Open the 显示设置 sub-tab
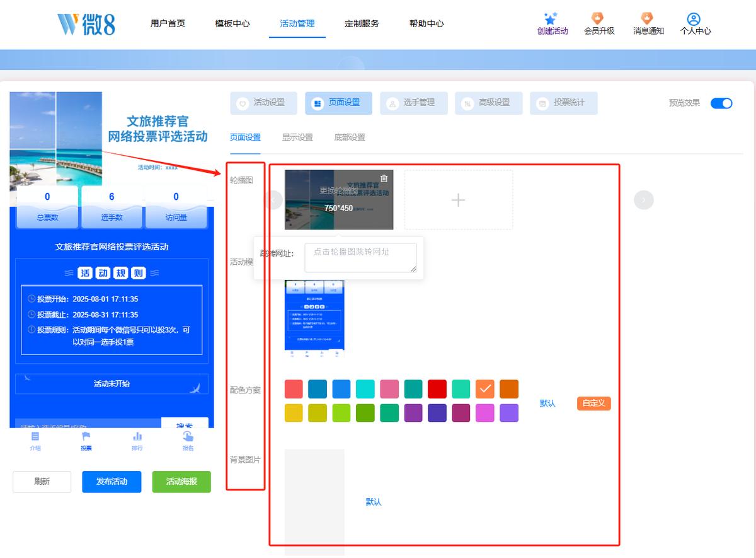The image size is (756, 558). tap(297, 137)
